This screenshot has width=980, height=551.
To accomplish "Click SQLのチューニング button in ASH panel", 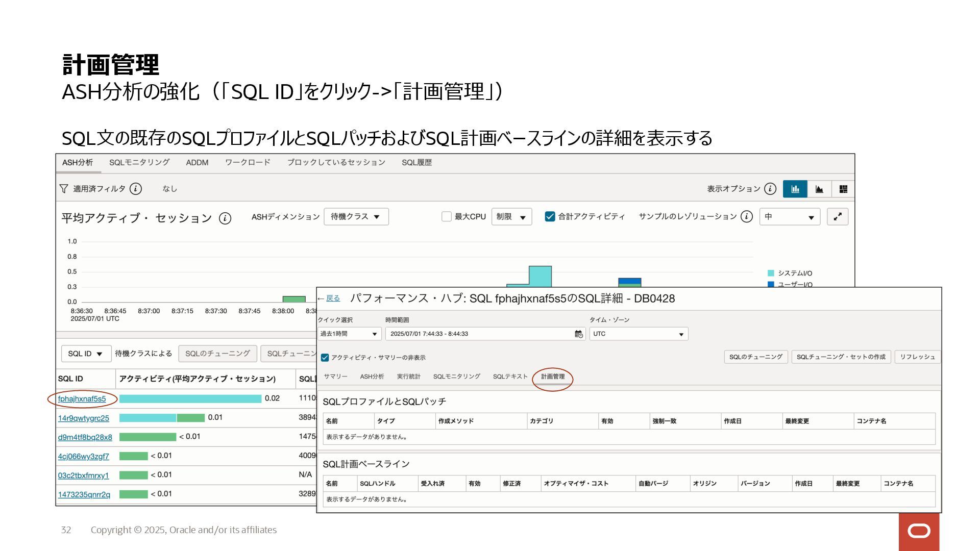I will coord(217,354).
